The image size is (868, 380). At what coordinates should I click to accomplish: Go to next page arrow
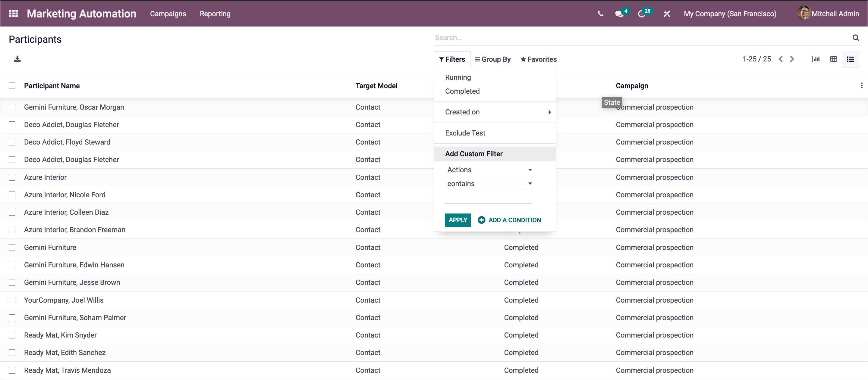click(x=792, y=59)
